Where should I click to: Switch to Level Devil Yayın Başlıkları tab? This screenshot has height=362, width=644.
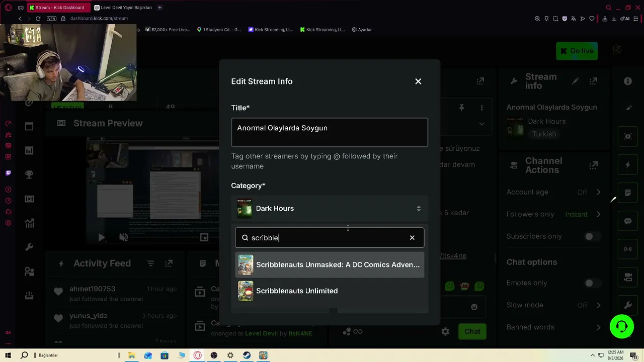(x=123, y=8)
